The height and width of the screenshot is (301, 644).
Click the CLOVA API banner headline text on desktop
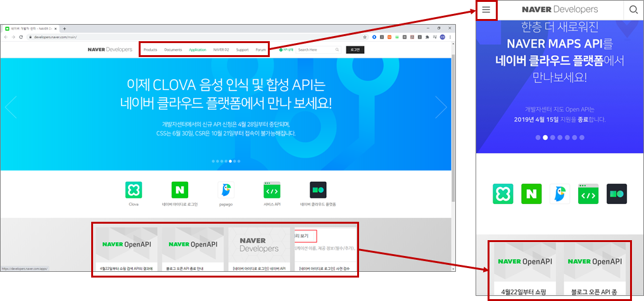pos(226,94)
